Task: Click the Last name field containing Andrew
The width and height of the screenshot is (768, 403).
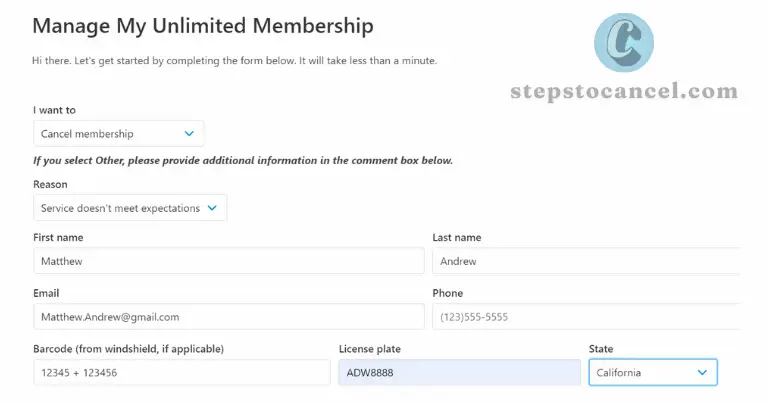Action: click(x=586, y=261)
